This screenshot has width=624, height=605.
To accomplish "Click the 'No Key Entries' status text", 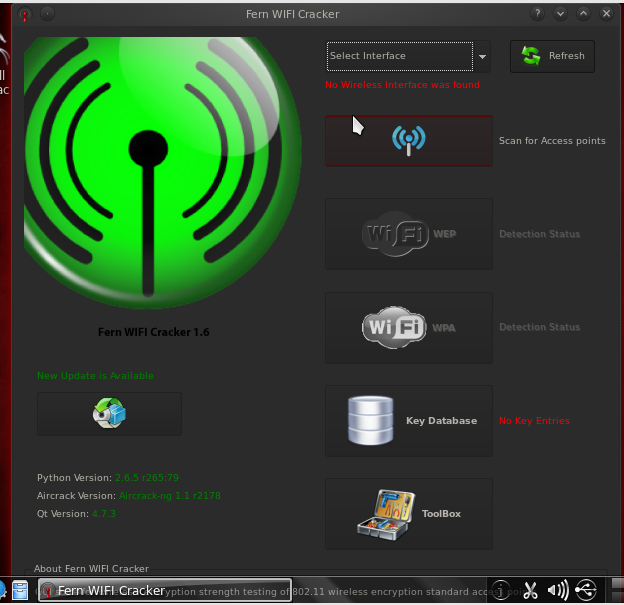I will coord(534,421).
